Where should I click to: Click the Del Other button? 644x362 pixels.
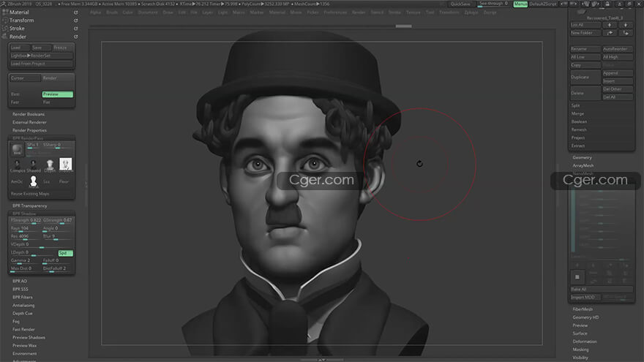[618, 89]
